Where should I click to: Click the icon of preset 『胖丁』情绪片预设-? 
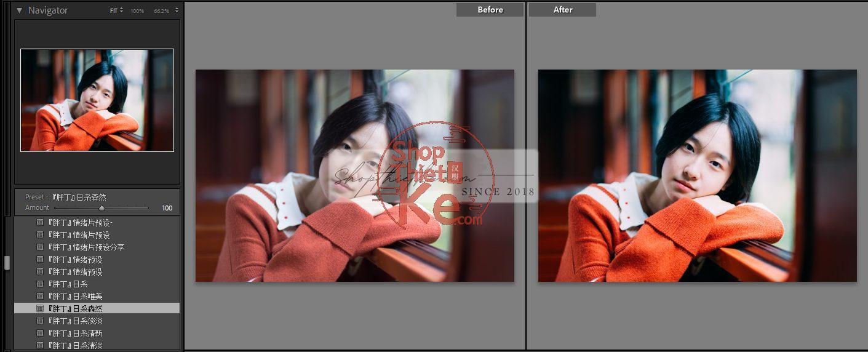[40, 223]
